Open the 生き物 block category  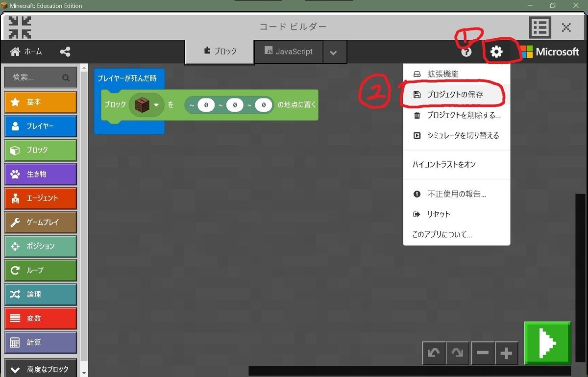41,174
